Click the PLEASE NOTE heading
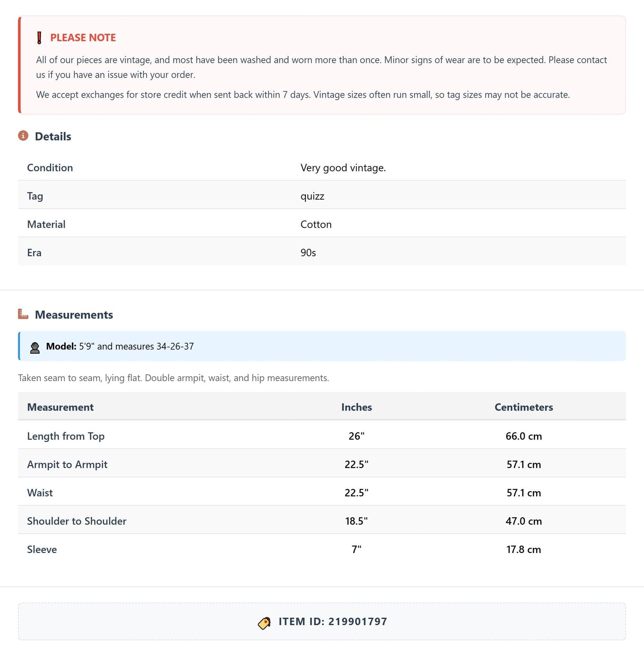Screen dimensions: 644x656 [x=83, y=38]
